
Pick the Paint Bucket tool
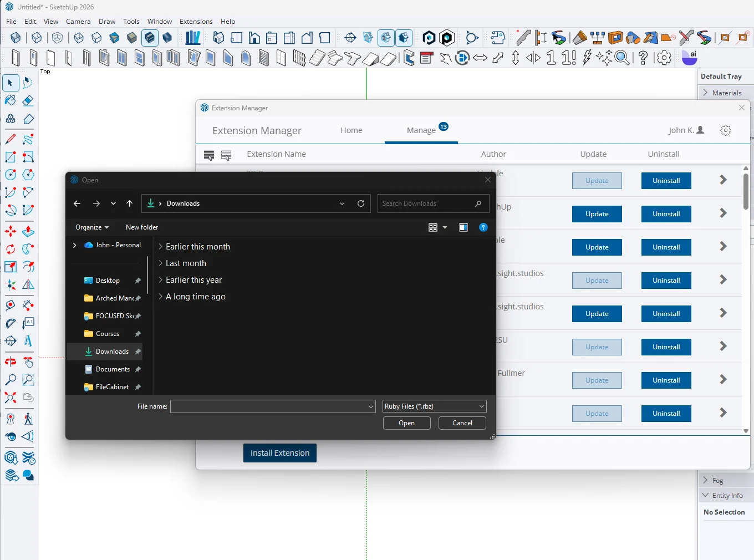pyautogui.click(x=11, y=100)
